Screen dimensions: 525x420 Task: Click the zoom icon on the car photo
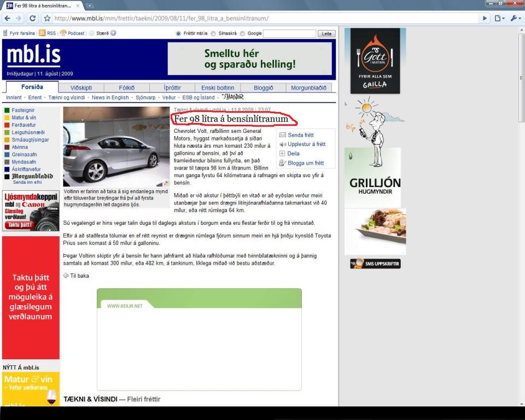(x=166, y=183)
